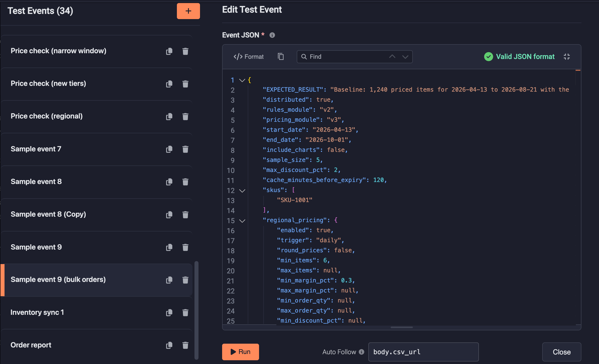Viewport: 599px width, 364px height.
Task: Collapse regional_pricing object on line 15
Action: click(x=242, y=221)
